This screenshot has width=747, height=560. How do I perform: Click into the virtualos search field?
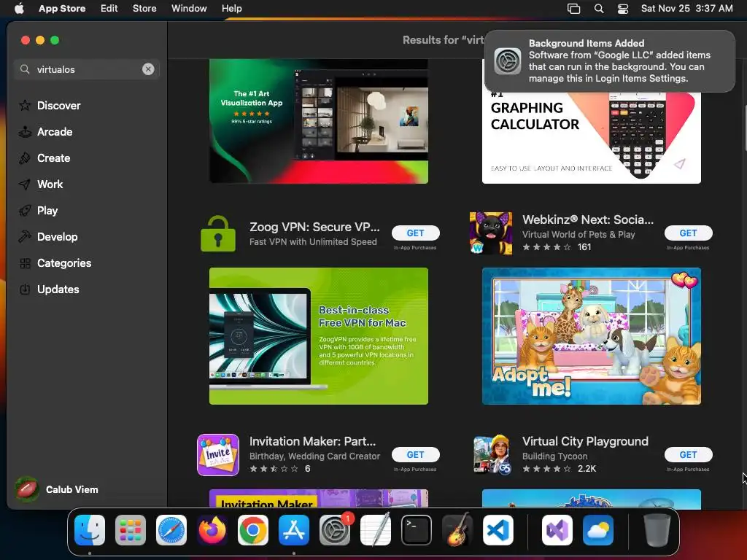[x=86, y=69]
